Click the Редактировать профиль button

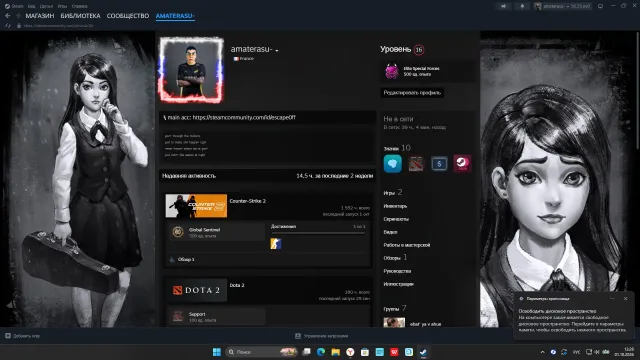(x=412, y=93)
